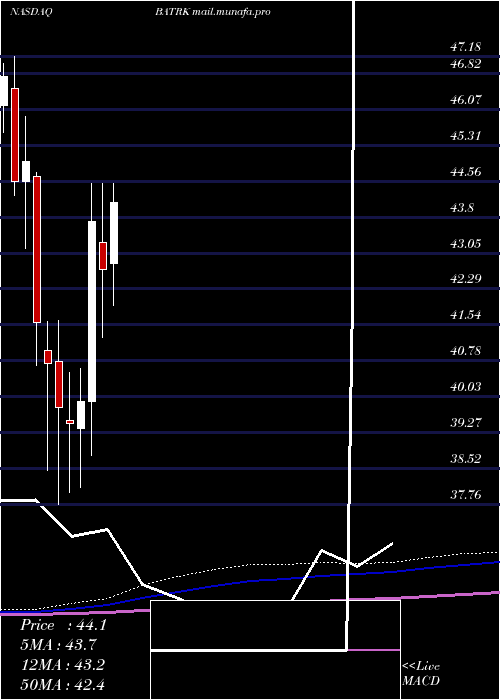
Task: Select the longest red candlestick body
Action: tap(37, 249)
